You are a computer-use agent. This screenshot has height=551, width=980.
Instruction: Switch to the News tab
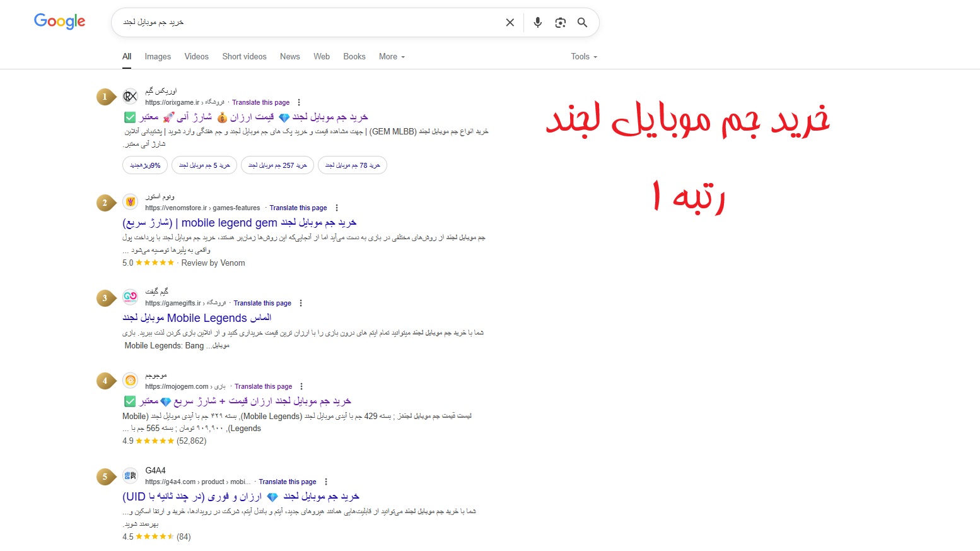[290, 57]
